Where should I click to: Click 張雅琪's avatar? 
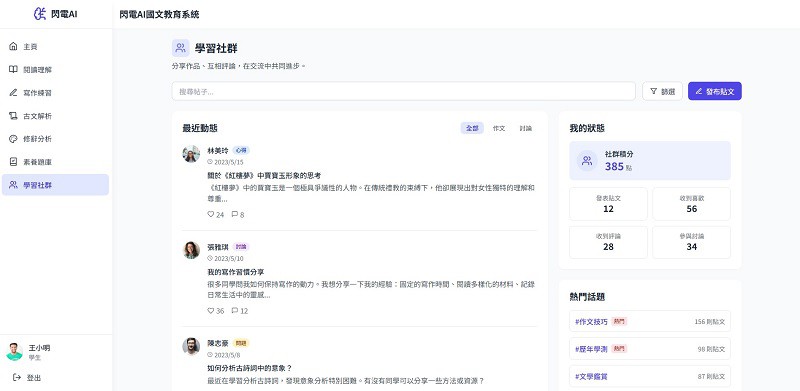pos(191,250)
